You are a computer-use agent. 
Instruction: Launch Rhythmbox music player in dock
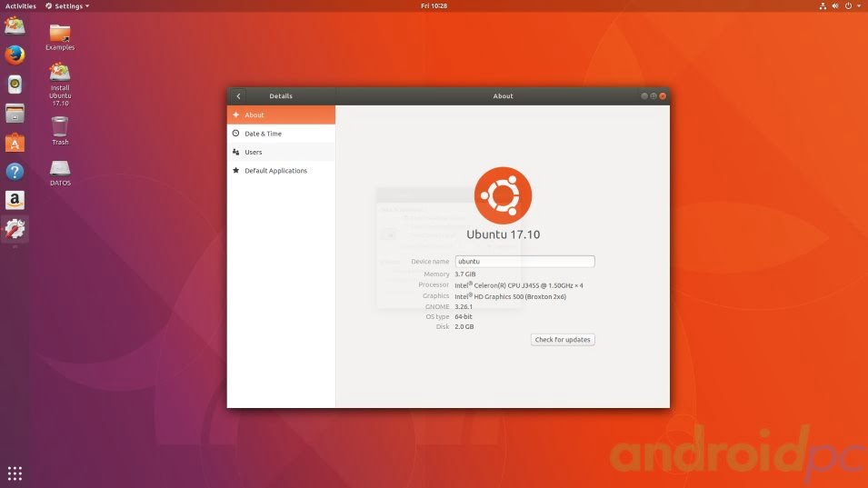15,85
